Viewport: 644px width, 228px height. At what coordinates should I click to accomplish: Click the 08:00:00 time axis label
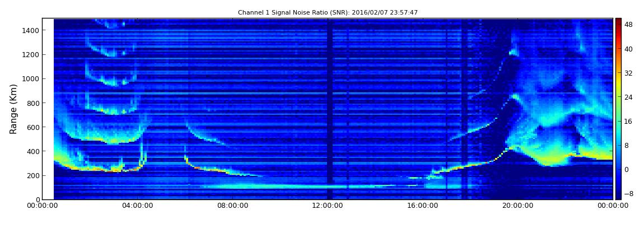[x=232, y=207]
